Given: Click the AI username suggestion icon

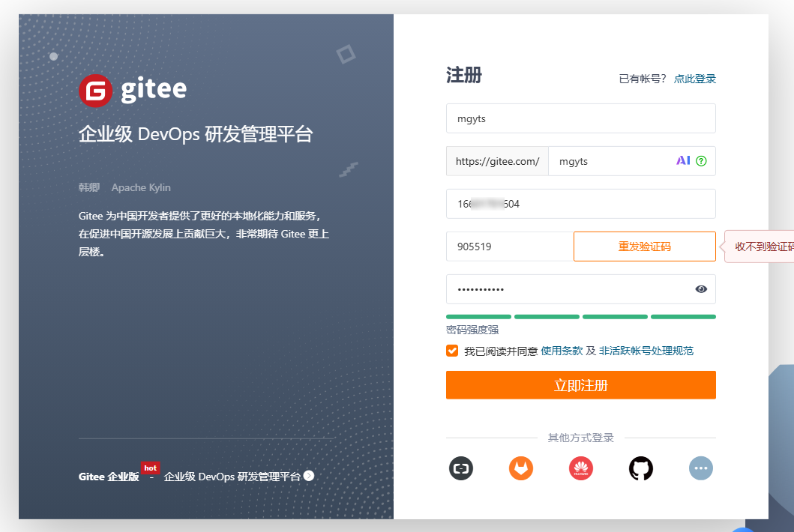Looking at the screenshot, I should point(683,160).
